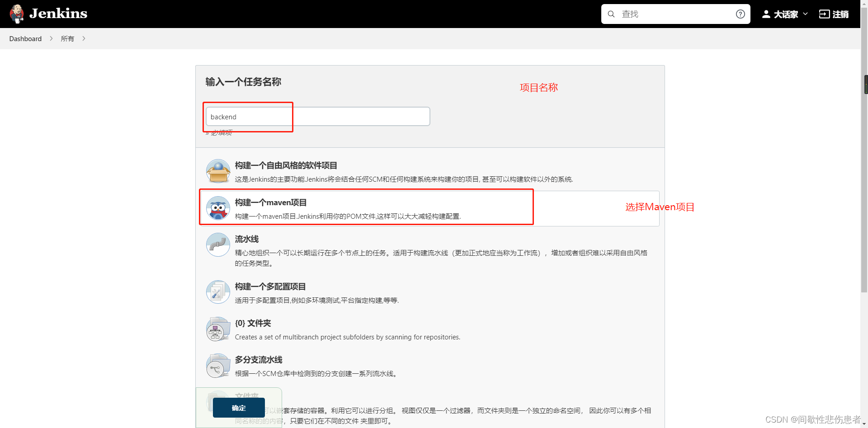Select the 多分支流水线 branch icon
This screenshot has width=868, height=428.
pos(218,365)
